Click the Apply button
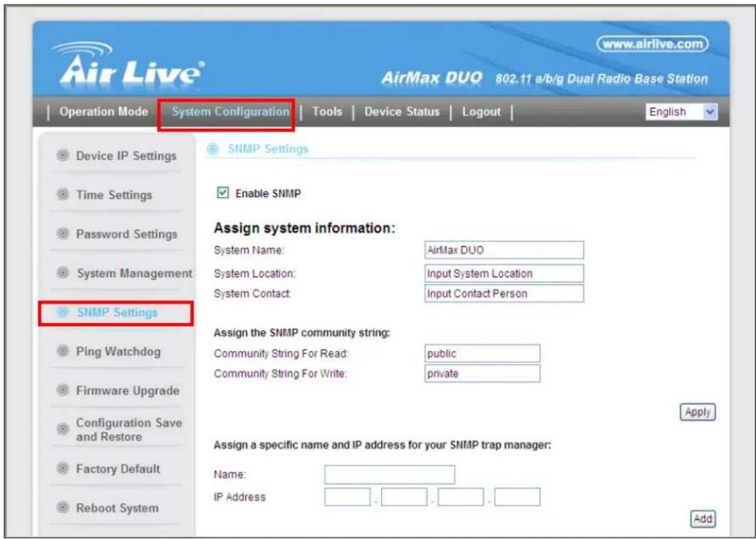756x539 pixels. pos(697,412)
